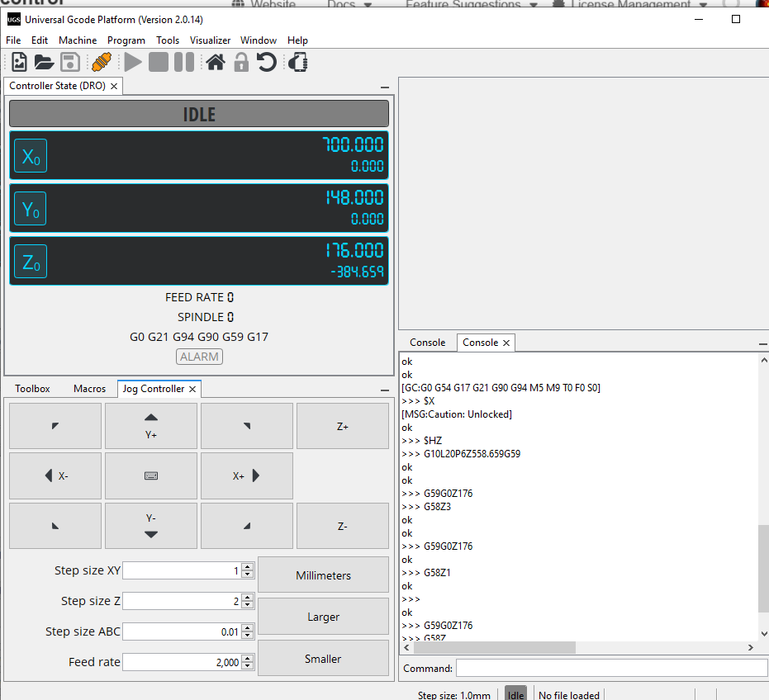Click the Step size XY input field
The width and height of the screenshot is (769, 700).
tap(182, 570)
